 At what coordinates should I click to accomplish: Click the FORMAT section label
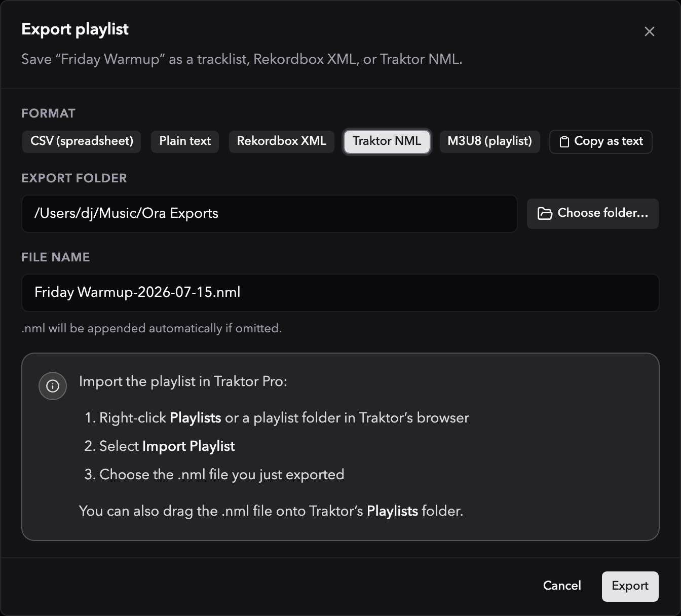pos(48,113)
